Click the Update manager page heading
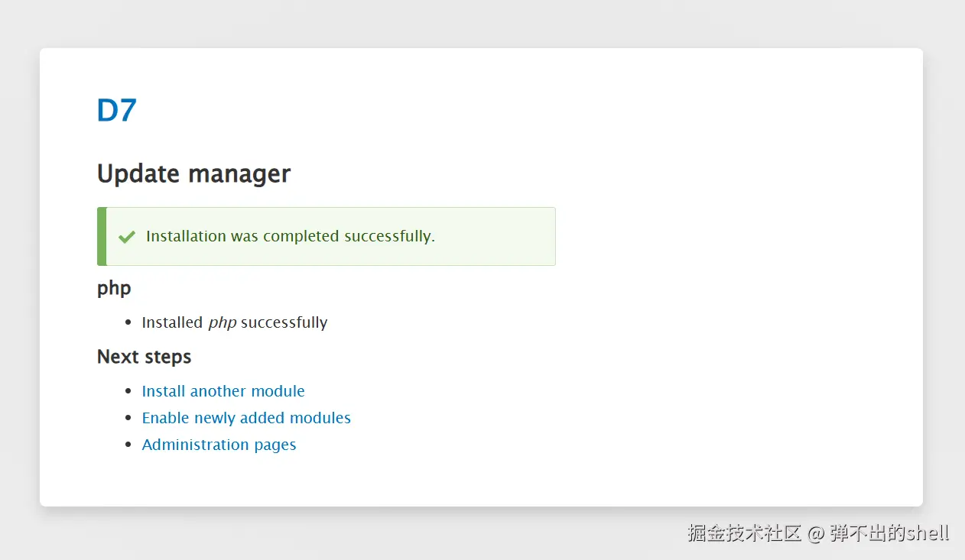Viewport: 965px width, 560px height. click(x=193, y=174)
